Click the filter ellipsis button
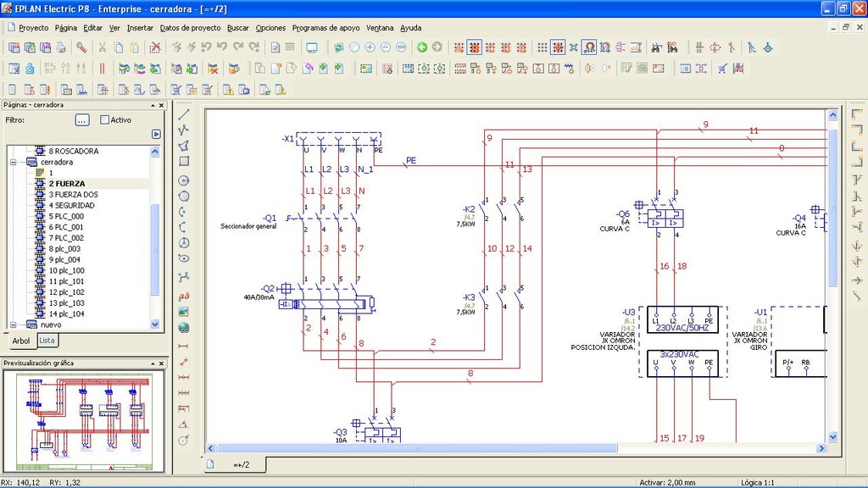The width and height of the screenshot is (868, 488). click(82, 120)
